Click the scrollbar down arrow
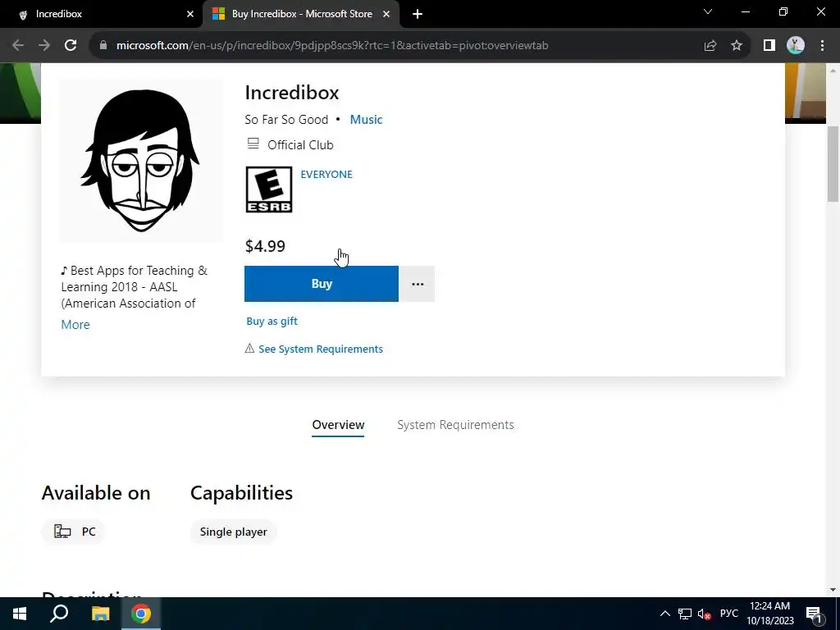 click(833, 590)
